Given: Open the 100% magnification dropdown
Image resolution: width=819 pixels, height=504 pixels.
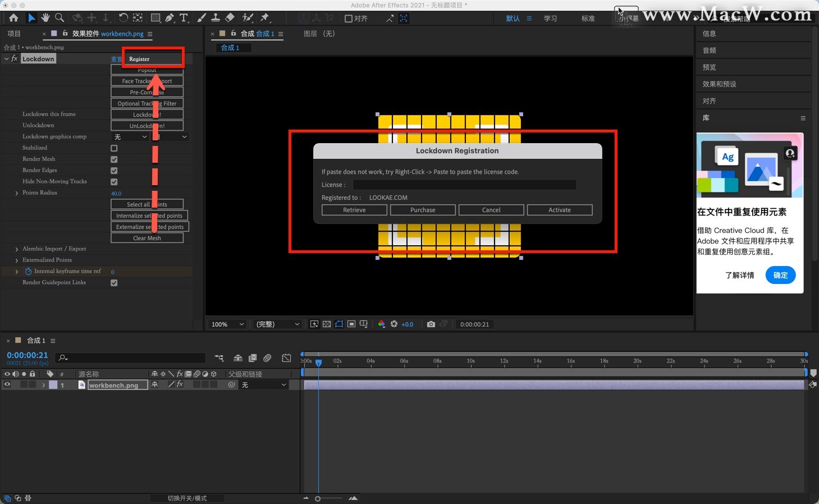Looking at the screenshot, I should [x=227, y=324].
